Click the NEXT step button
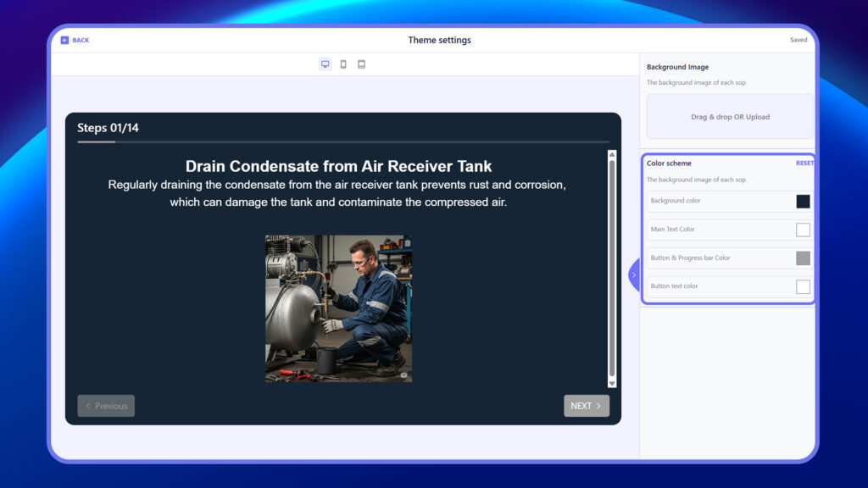The image size is (868, 488). point(587,406)
